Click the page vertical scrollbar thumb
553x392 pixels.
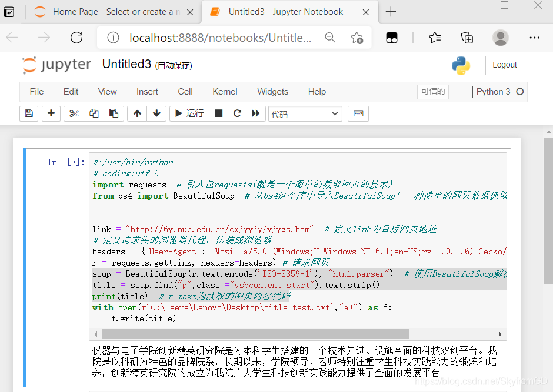[548, 210]
